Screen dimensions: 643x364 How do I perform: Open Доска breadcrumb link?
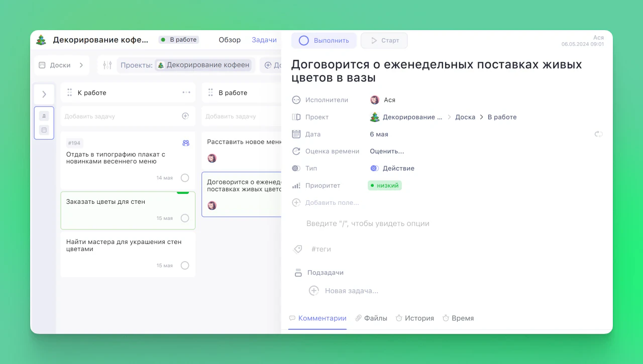pyautogui.click(x=465, y=117)
